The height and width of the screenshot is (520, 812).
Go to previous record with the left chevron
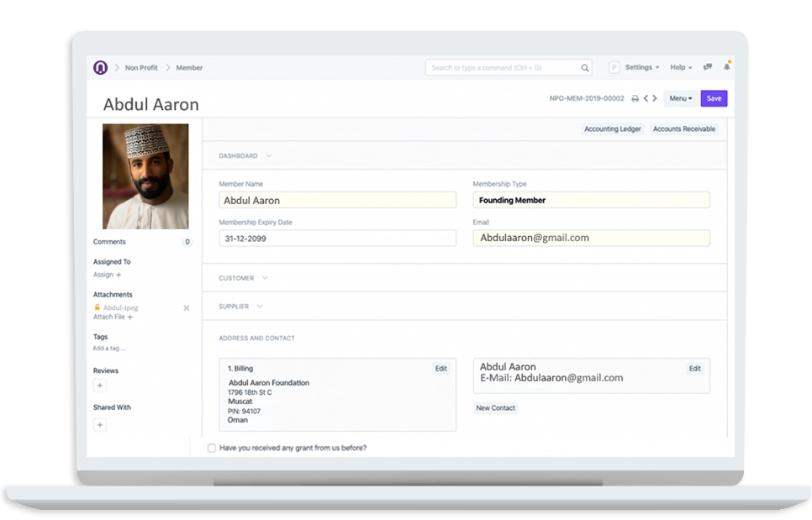pyautogui.click(x=646, y=98)
